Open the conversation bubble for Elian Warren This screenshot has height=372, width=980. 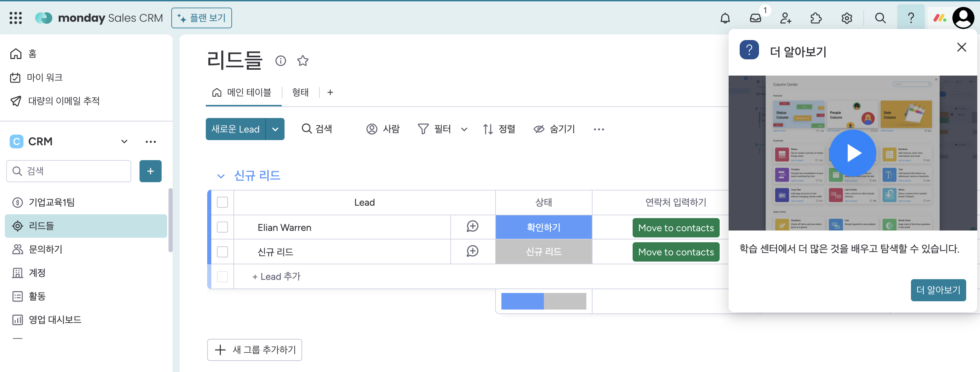(472, 227)
